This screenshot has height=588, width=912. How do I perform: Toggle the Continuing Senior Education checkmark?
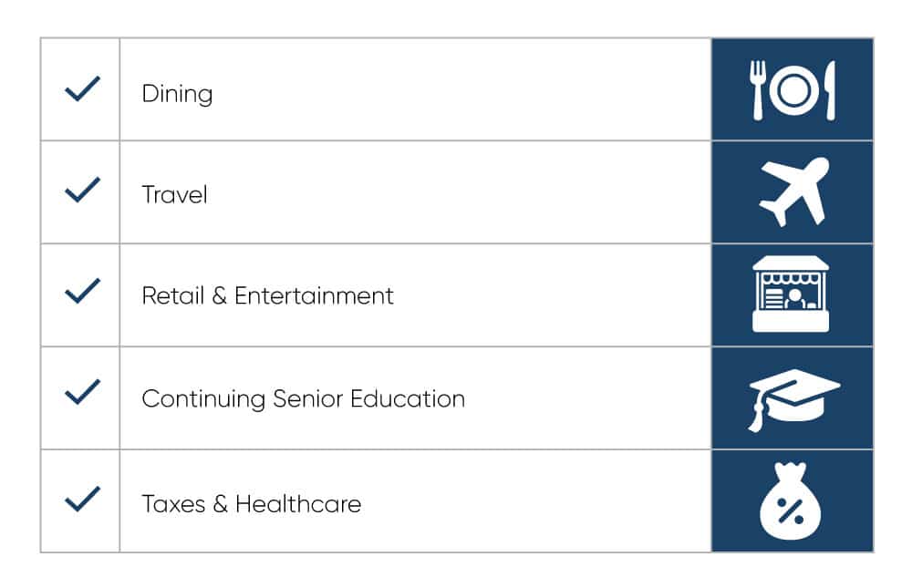click(x=82, y=391)
